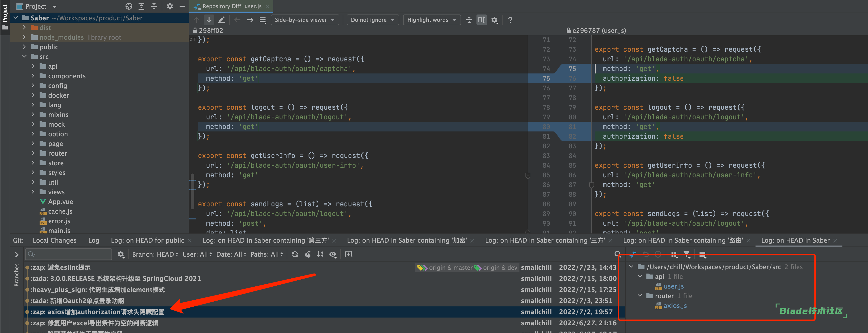The image size is (868, 333).
Task: Open Do not ignore whitespace dropdown
Action: pos(372,20)
